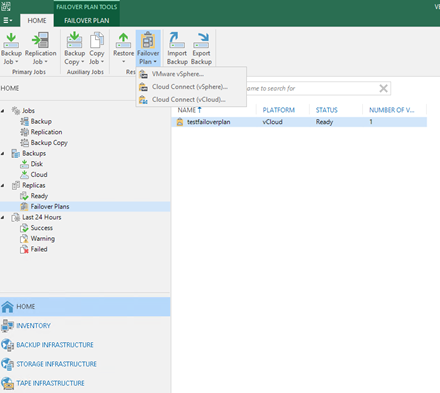Click the Import Backup icon
The height and width of the screenshot is (393, 440).
click(177, 40)
